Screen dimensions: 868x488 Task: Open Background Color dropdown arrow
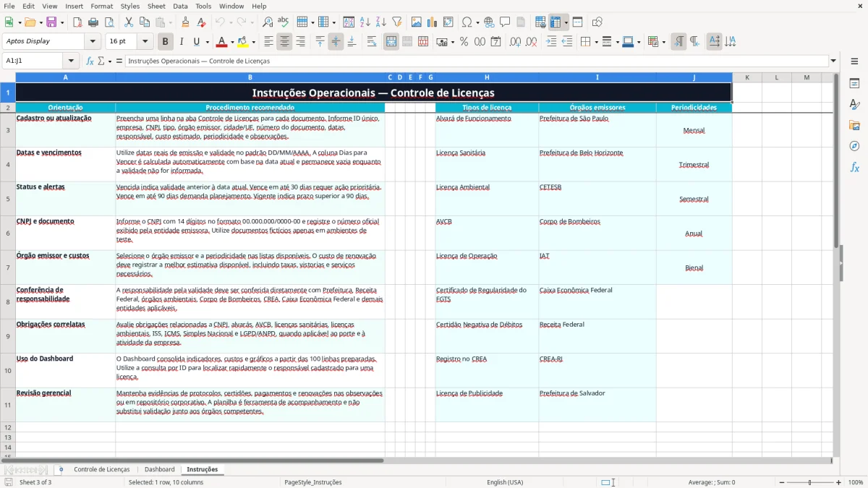(x=253, y=42)
